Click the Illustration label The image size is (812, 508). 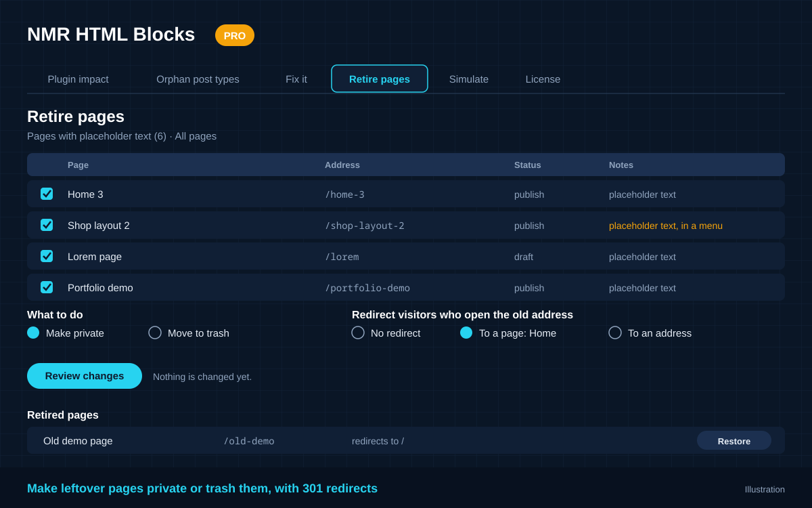coord(765,489)
